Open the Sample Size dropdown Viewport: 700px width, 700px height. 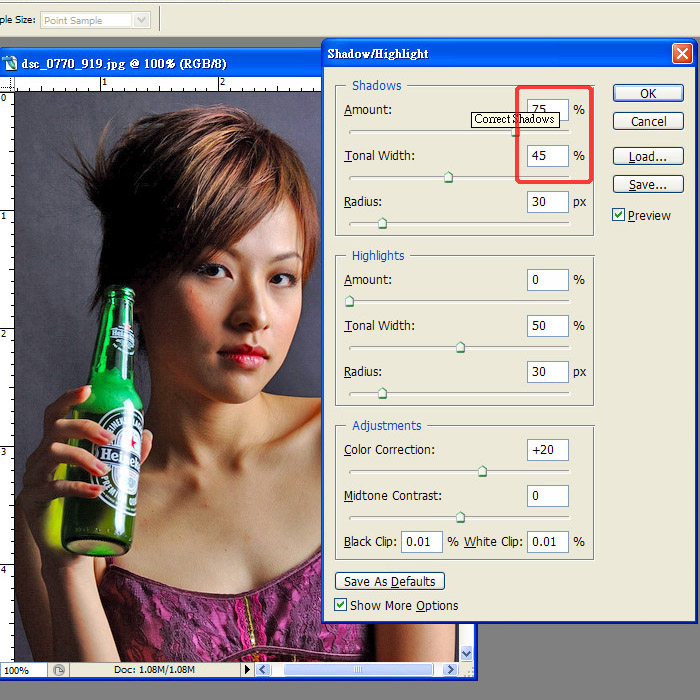click(141, 20)
